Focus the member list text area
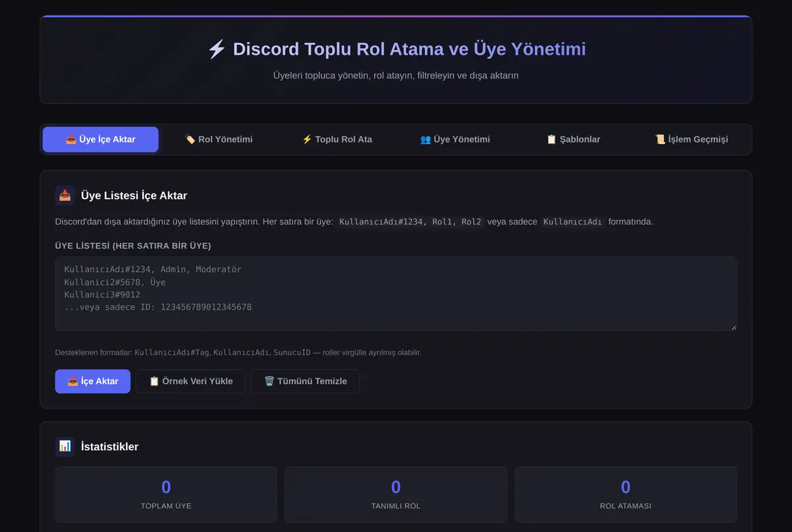The width and height of the screenshot is (792, 532). [x=396, y=294]
